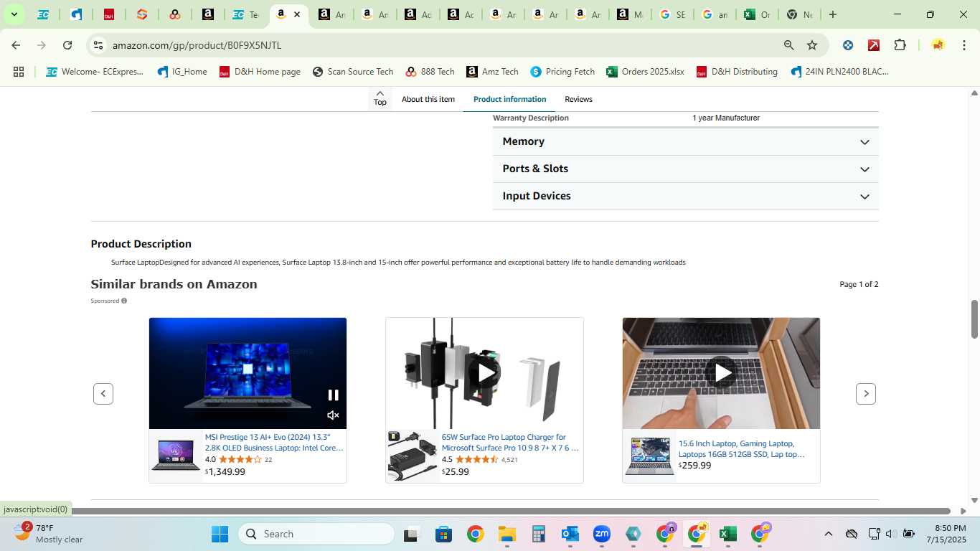
Task: Go back to the previous page
Action: tap(16, 45)
